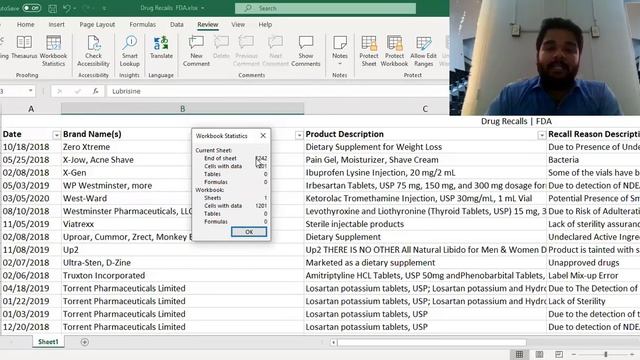Open the Thesaurus tool
This screenshot has height=360, width=640.
[24, 47]
